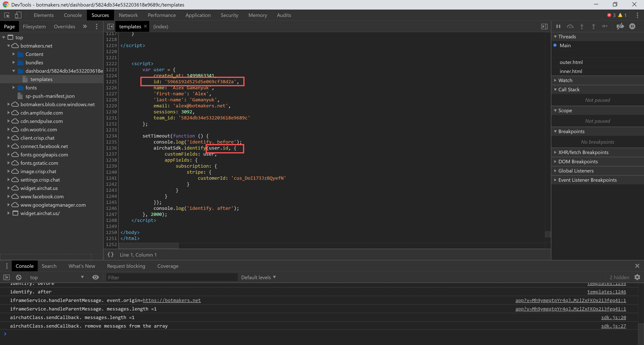Select the outer.html thread
The image size is (644, 345).
point(598,62)
